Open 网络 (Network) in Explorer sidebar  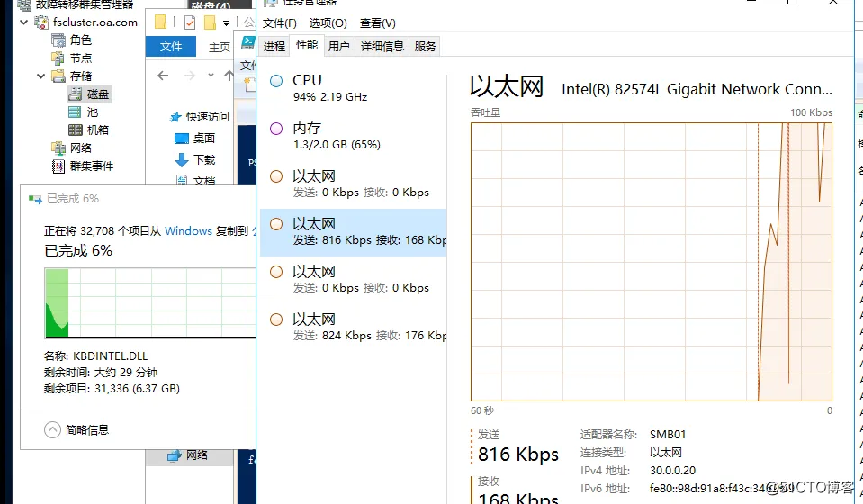pyautogui.click(x=188, y=455)
